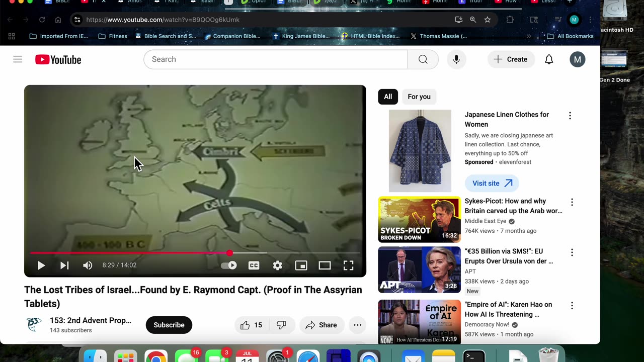Share the video
Image resolution: width=644 pixels, height=362 pixels.
pyautogui.click(x=321, y=325)
